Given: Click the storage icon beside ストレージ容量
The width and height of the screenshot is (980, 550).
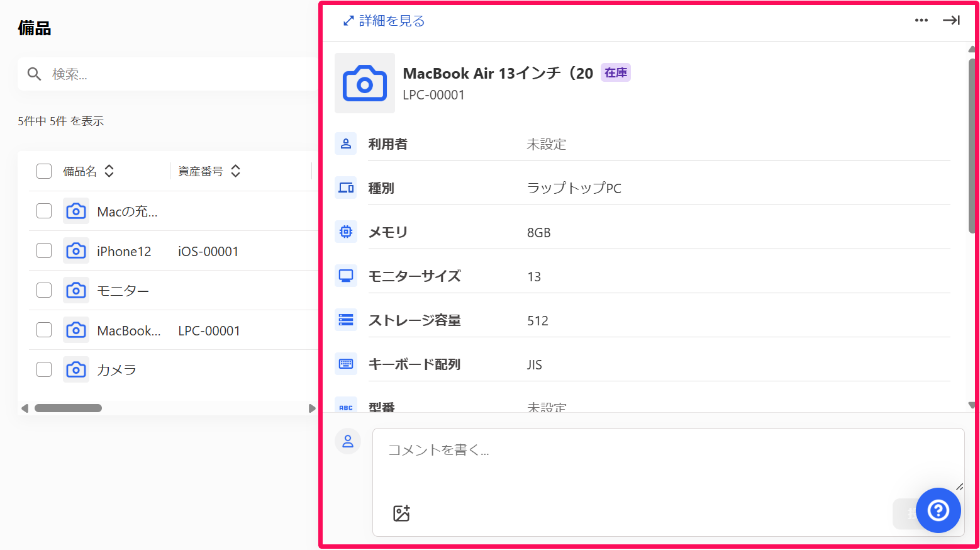Looking at the screenshot, I should [x=346, y=320].
